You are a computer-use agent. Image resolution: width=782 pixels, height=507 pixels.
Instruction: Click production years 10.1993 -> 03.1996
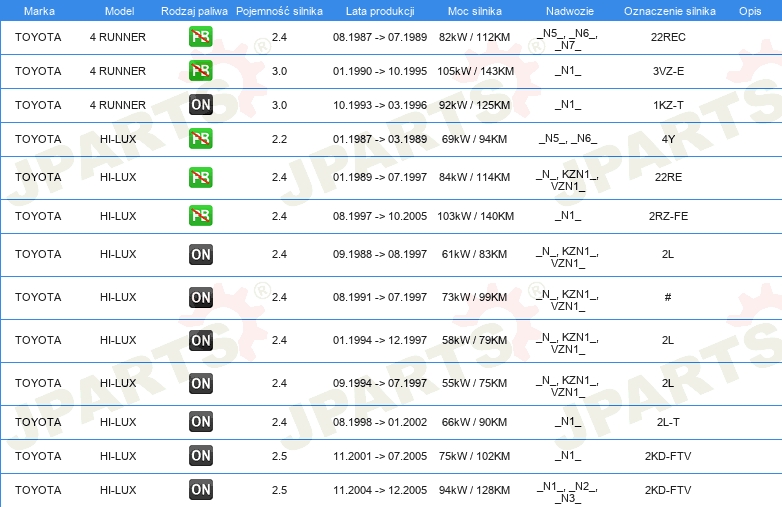380,105
